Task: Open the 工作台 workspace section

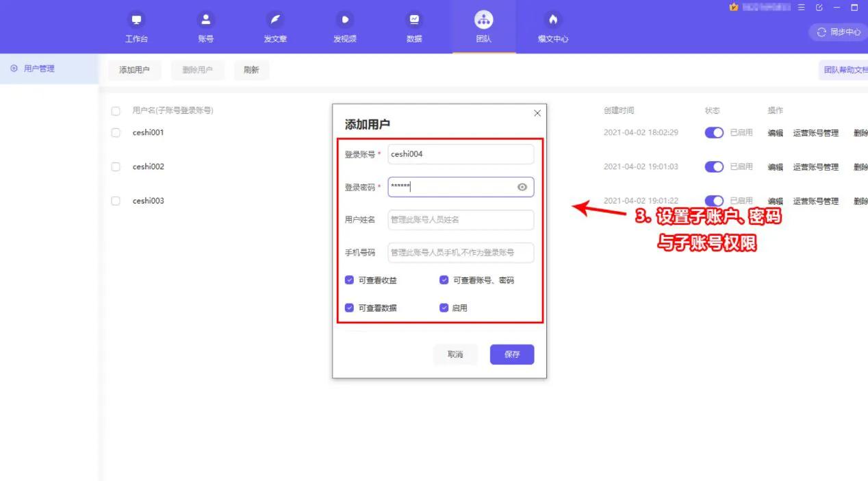Action: click(x=136, y=26)
